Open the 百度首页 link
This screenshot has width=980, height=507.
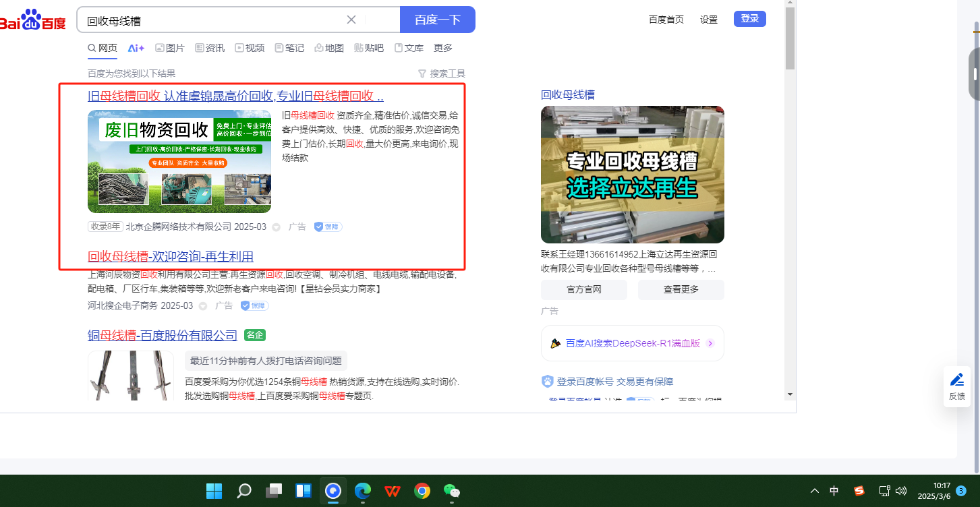pos(666,20)
